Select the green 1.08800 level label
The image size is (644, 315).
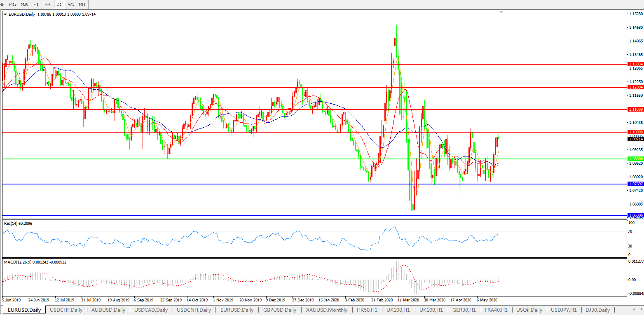(635, 159)
